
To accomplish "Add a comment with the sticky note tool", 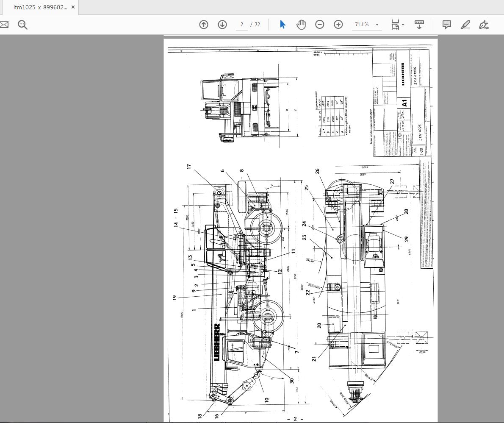I will point(447,25).
